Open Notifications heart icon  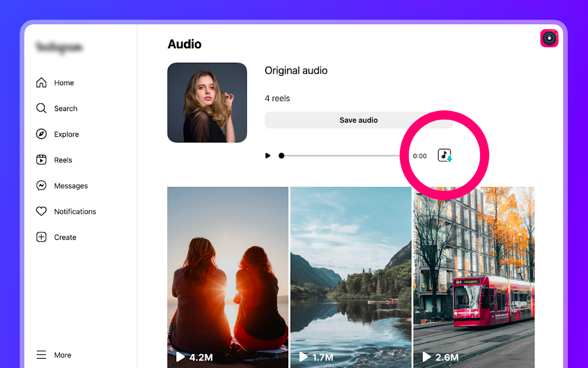(x=41, y=212)
